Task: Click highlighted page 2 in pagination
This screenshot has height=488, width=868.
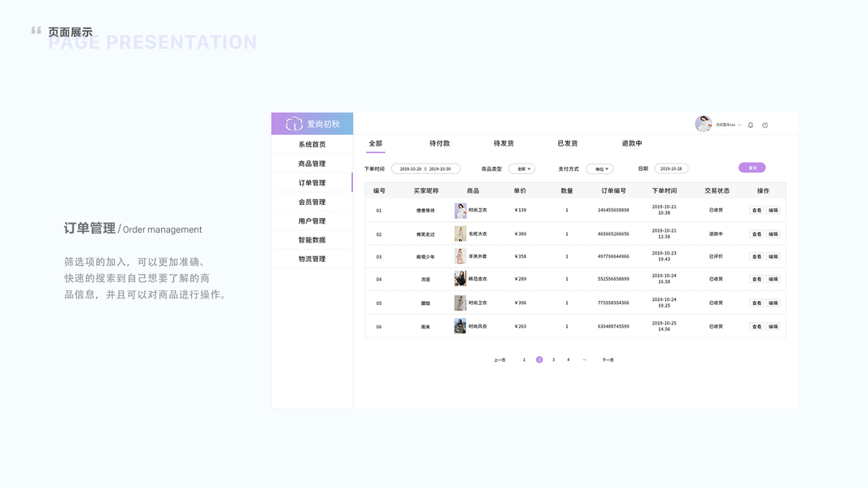Action: click(539, 359)
